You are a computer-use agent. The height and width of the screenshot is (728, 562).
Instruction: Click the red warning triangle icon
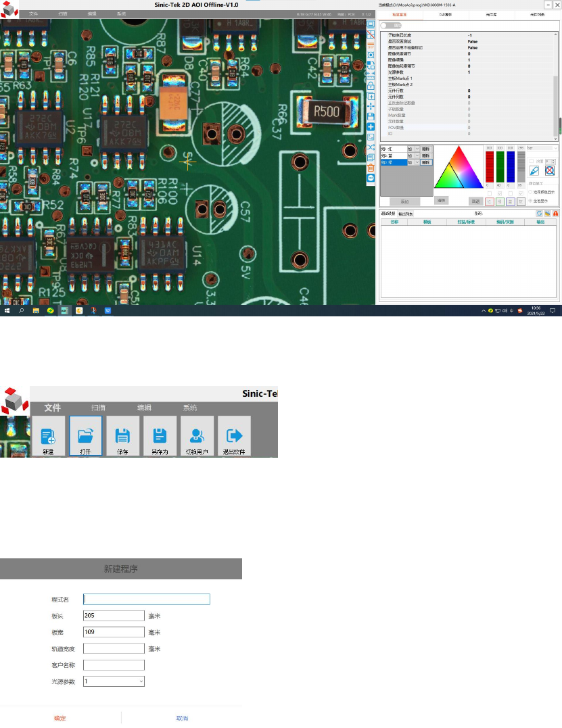(555, 213)
